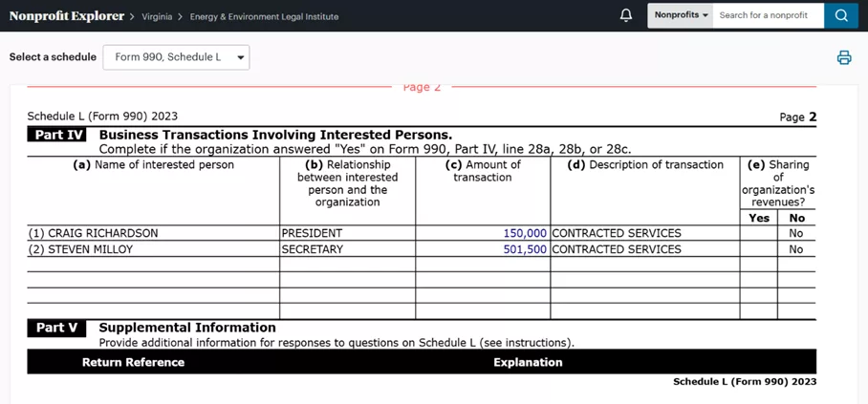Click the Page 2 label at top right
The height and width of the screenshot is (404, 868).
[797, 117]
